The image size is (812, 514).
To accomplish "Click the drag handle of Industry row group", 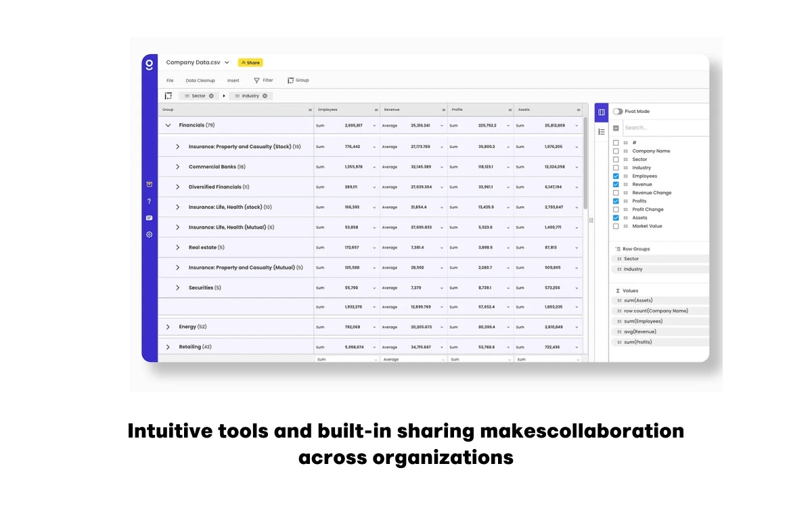I will point(618,269).
